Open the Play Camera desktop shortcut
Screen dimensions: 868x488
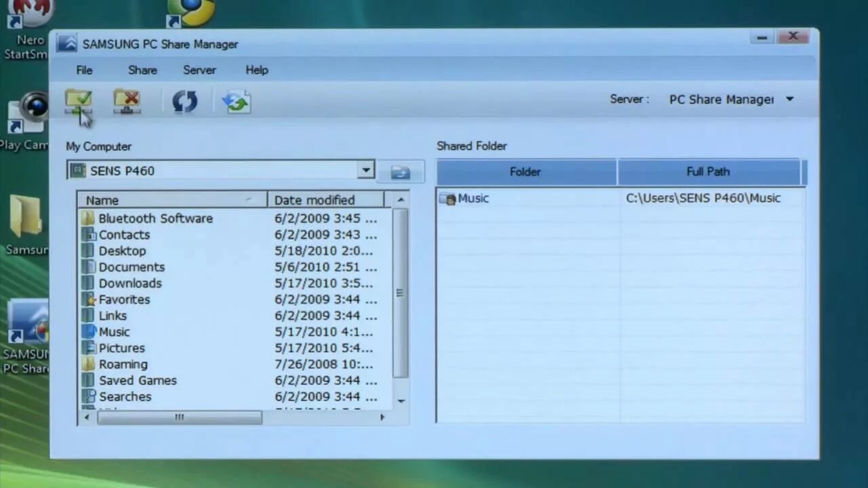pos(24,122)
